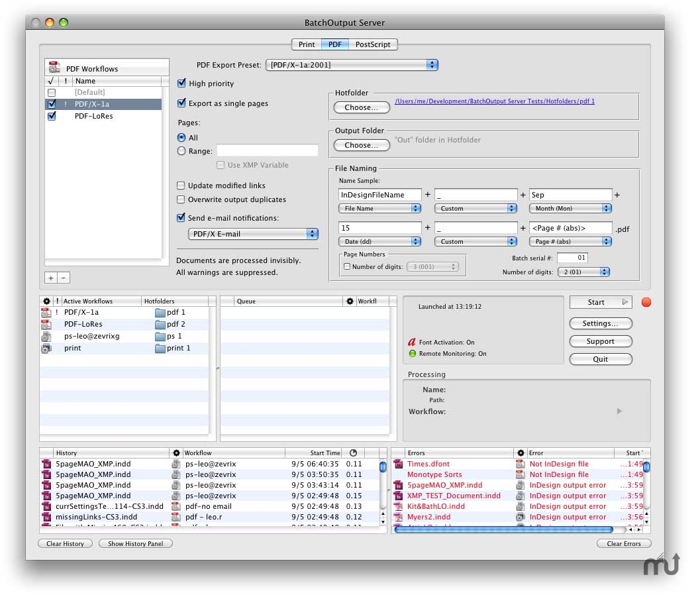Expand the PDF/X E-mail notification dropdown
Screen dimensions: 700x595
click(x=253, y=234)
